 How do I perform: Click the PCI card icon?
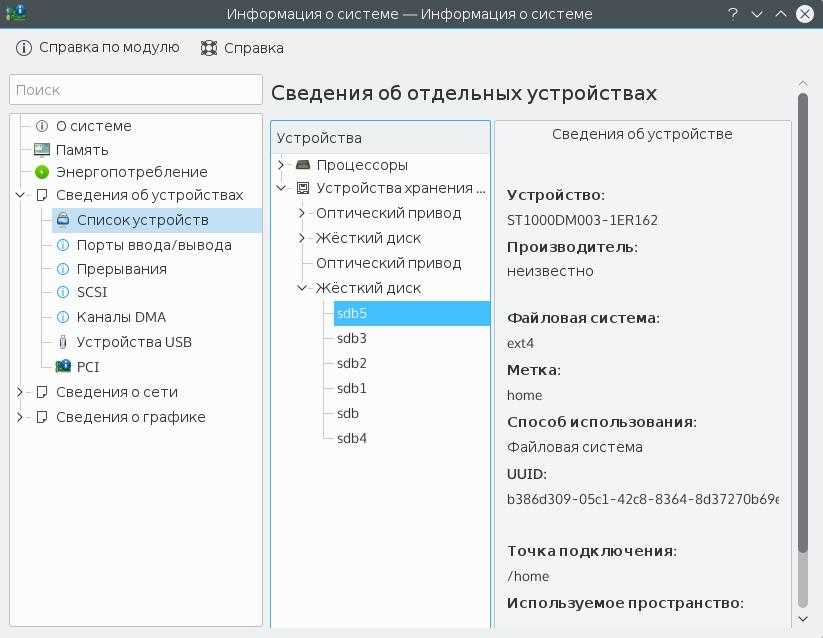[63, 366]
